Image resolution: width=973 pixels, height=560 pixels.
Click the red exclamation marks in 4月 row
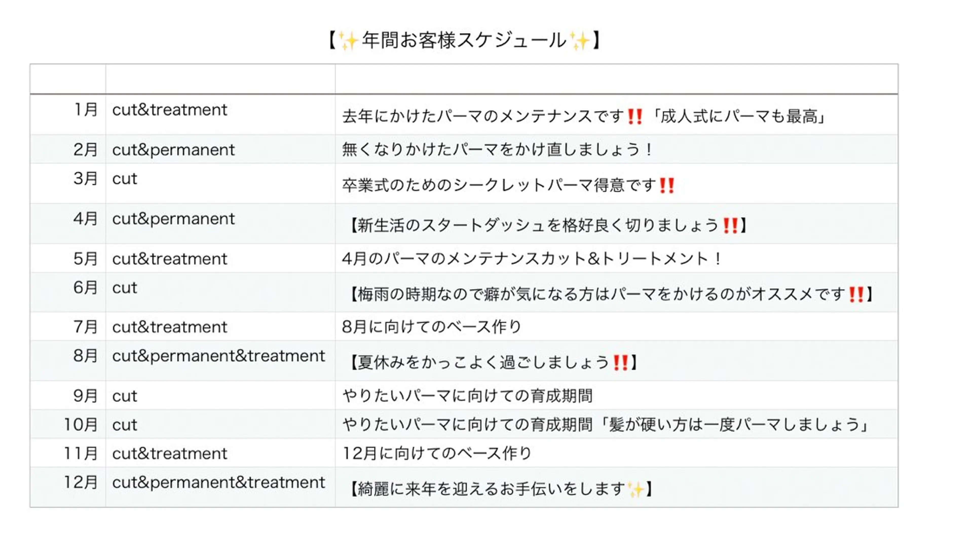[x=730, y=225]
